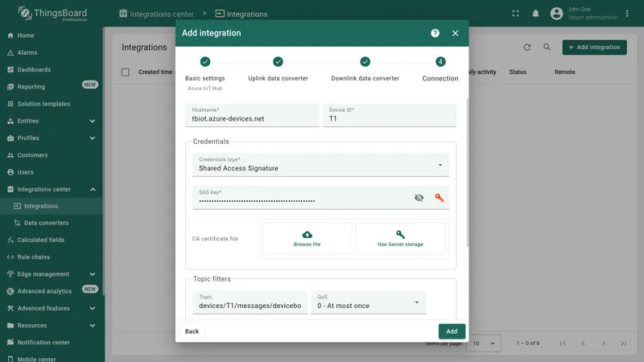Go to previous page arrow
This screenshot has width=644, height=362.
point(583,343)
